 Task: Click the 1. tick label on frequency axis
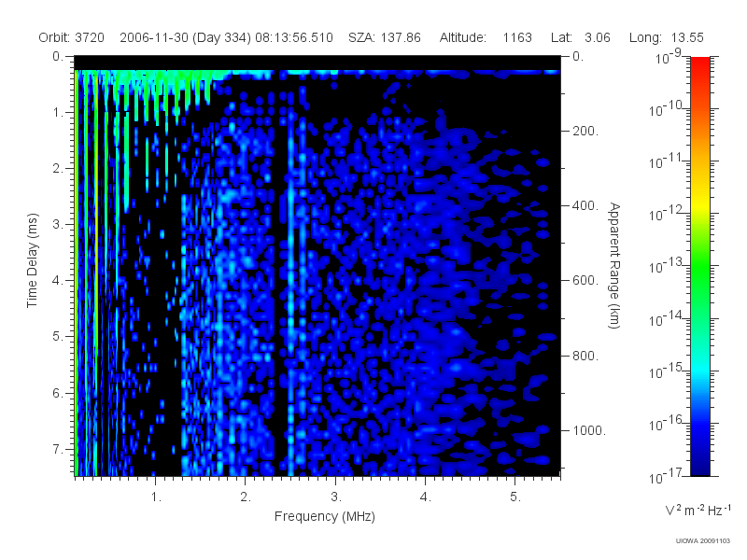[x=157, y=497]
